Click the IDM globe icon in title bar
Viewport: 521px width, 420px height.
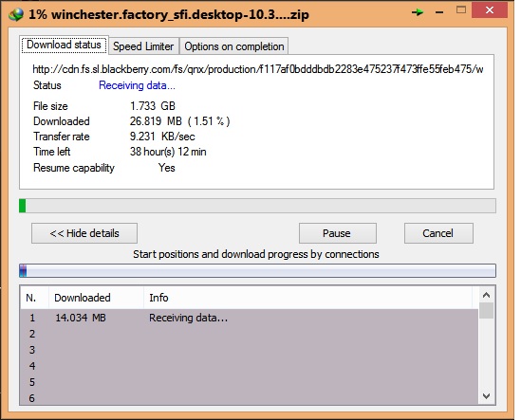(x=16, y=14)
